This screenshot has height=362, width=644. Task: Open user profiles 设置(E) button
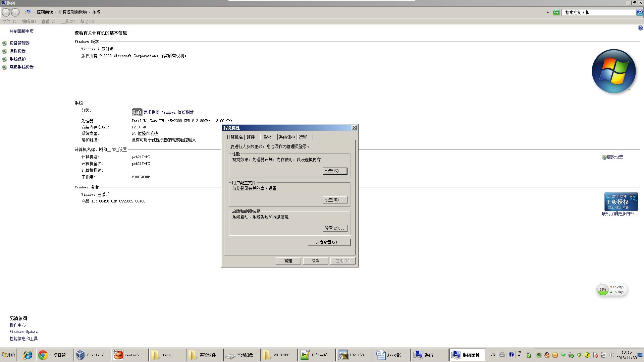click(335, 200)
